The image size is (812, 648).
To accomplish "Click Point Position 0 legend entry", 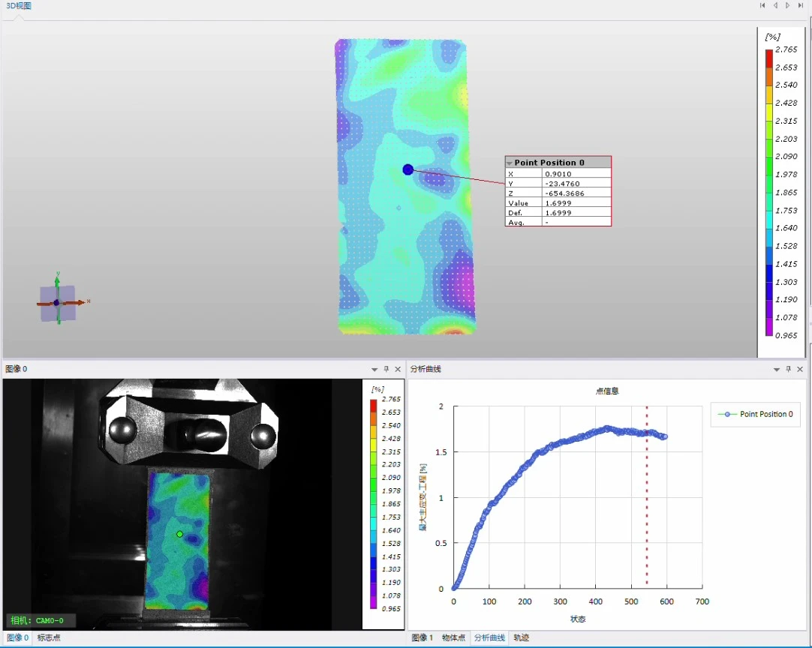I will click(x=756, y=414).
